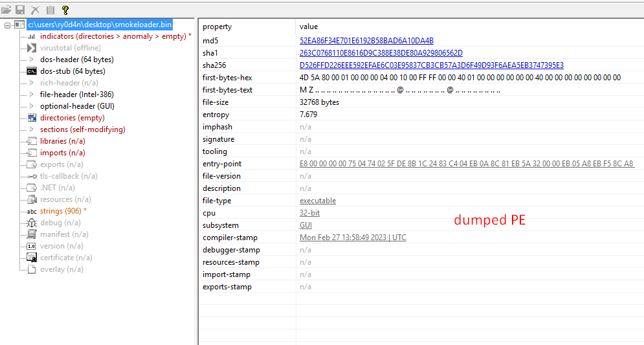Select dos-stub (64 bytes) item
The image size is (644, 345).
click(72, 71)
